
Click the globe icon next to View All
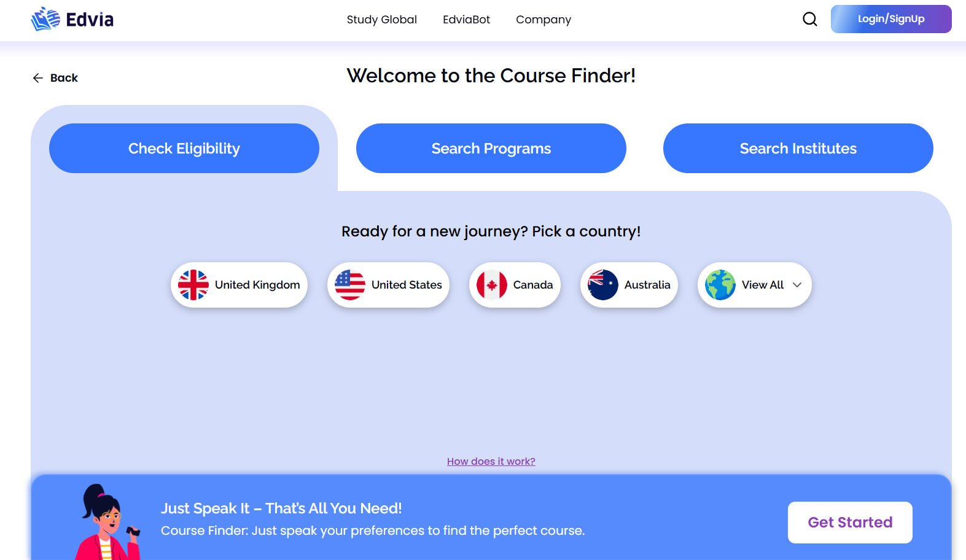coord(719,284)
